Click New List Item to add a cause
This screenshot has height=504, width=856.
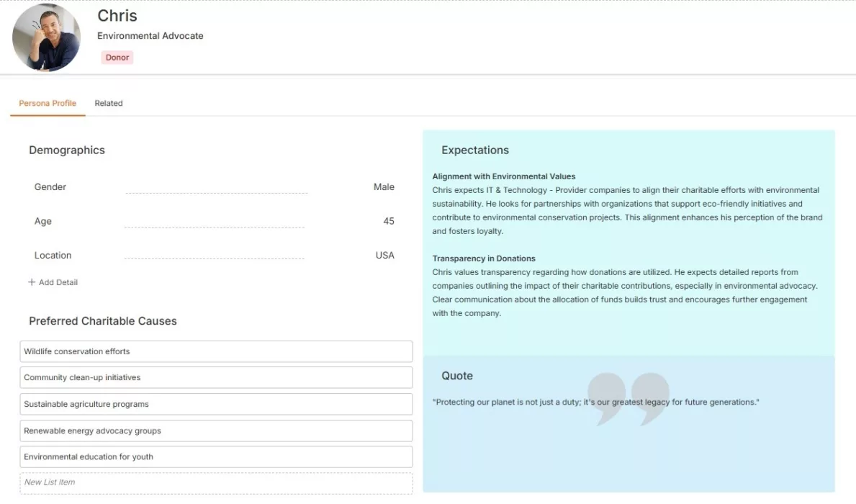216,482
